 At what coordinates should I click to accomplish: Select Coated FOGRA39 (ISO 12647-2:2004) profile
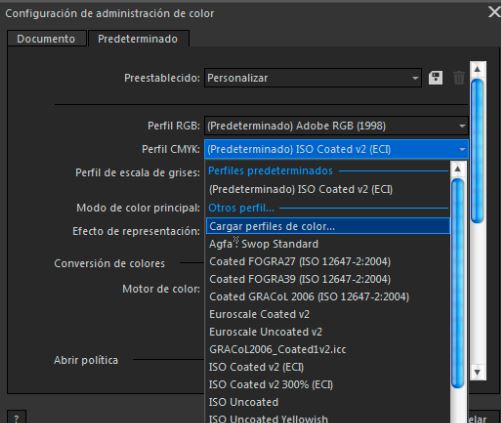tap(328, 279)
